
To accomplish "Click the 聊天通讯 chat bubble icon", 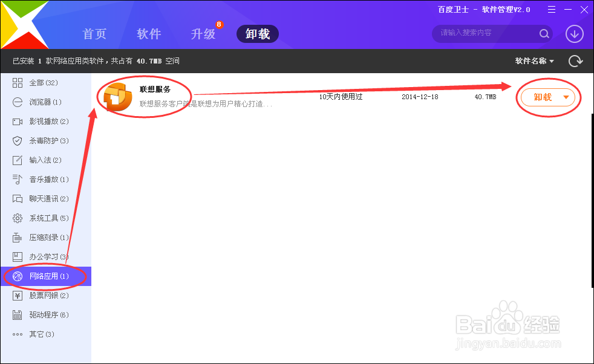I will pos(18,199).
